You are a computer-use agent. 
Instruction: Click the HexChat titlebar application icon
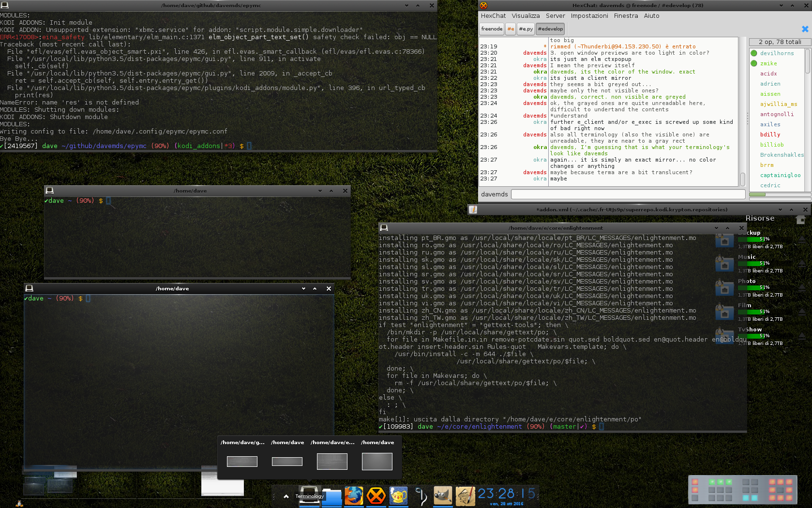[483, 5]
